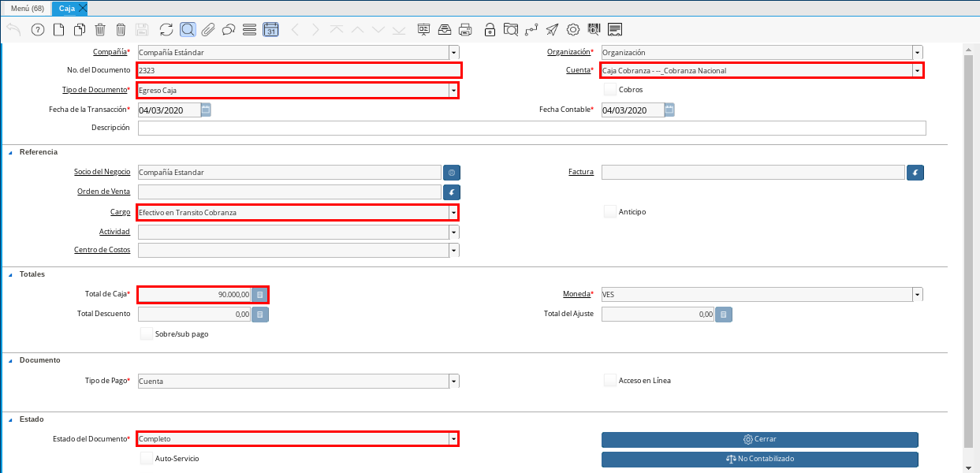Click the Socio del Negocio label link
980x473 pixels.
[102, 172]
